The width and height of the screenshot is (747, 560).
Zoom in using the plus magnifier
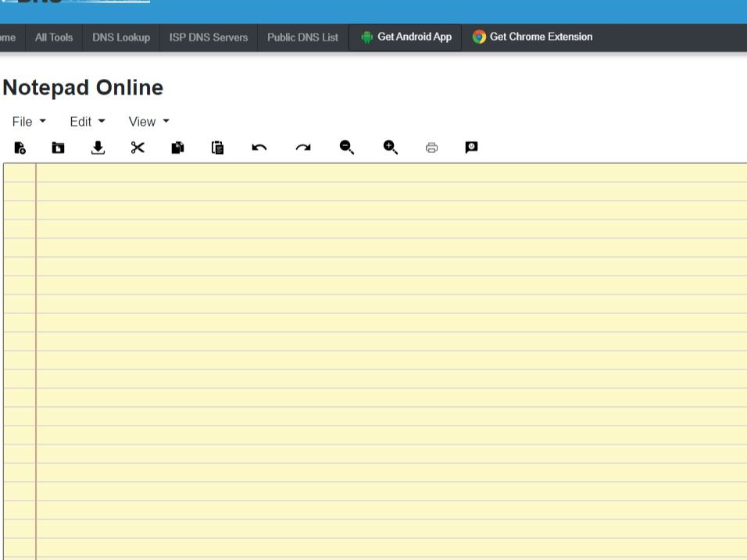click(391, 148)
